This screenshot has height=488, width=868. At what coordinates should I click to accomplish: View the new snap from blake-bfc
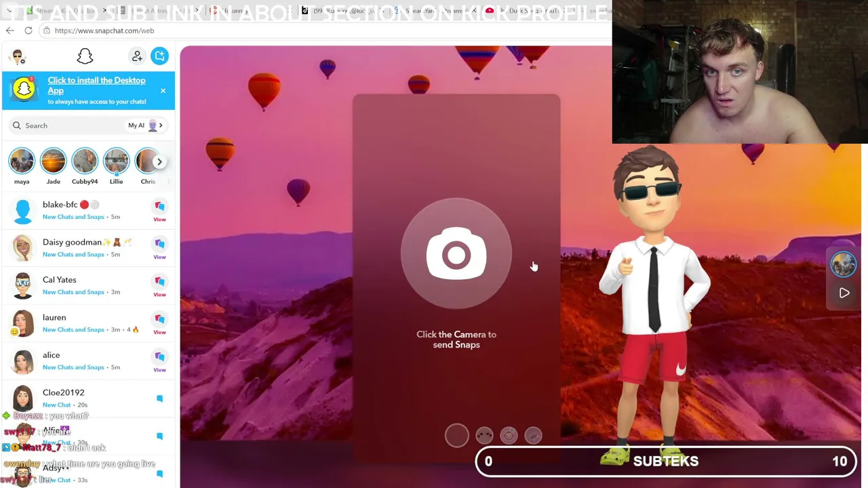tap(159, 211)
